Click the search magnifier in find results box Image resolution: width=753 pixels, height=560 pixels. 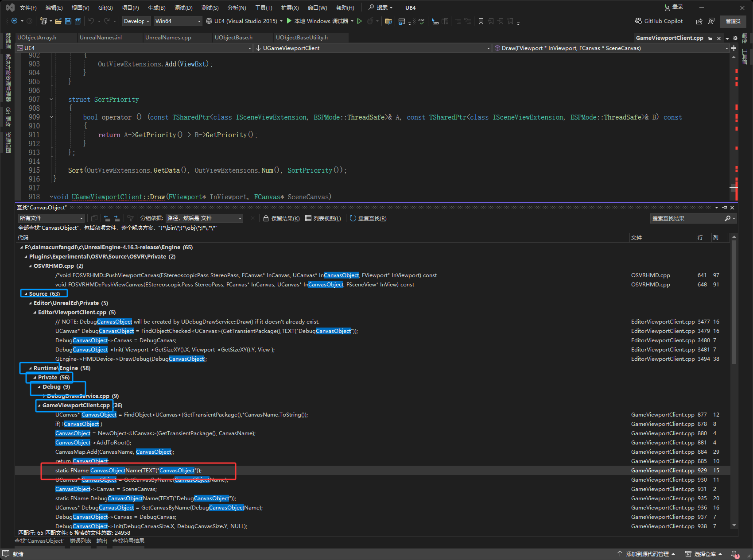[727, 218]
